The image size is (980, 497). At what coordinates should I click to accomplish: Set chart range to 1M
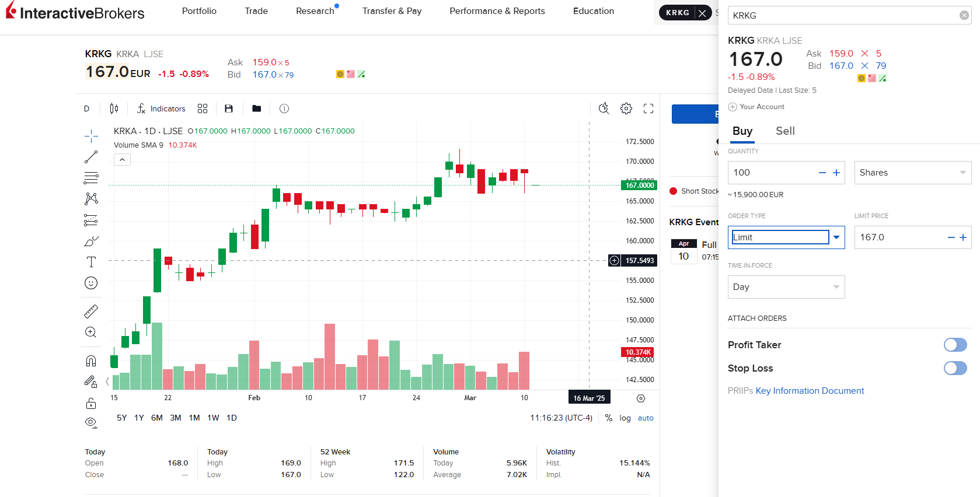pyautogui.click(x=194, y=418)
